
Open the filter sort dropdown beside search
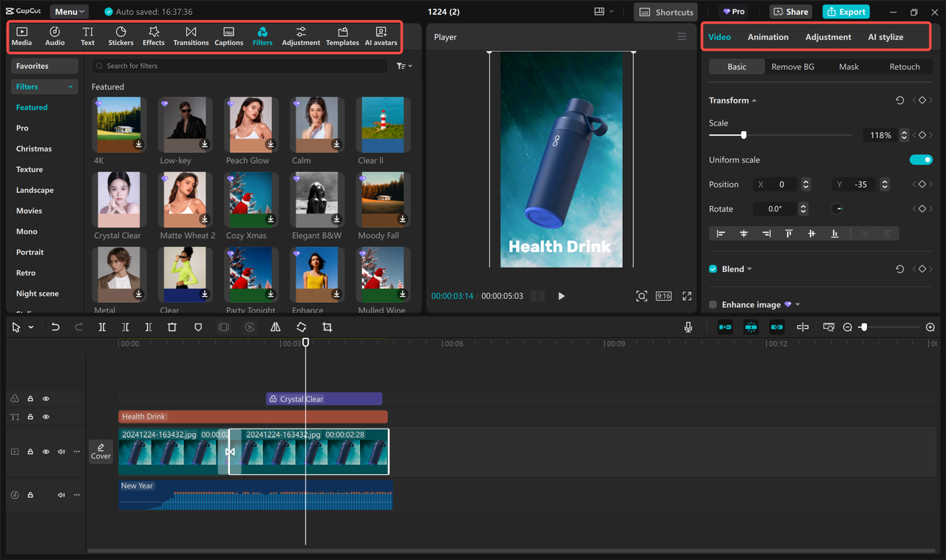pos(404,65)
